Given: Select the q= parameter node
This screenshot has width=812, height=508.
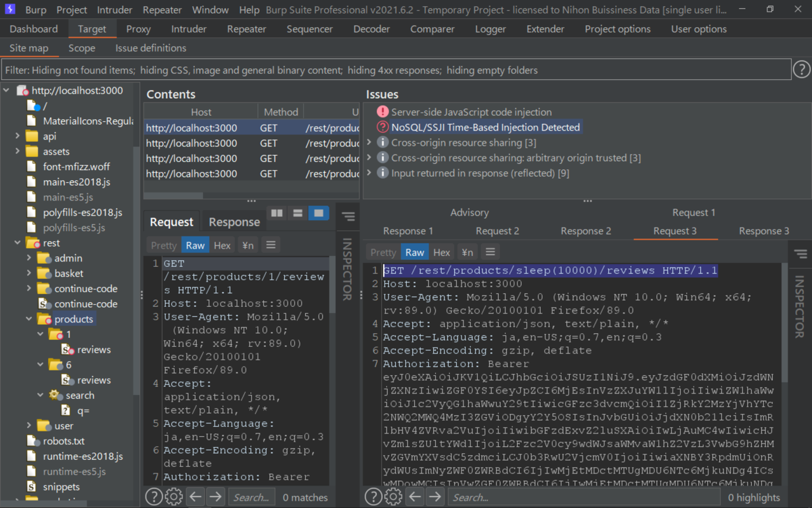Looking at the screenshot, I should [x=83, y=410].
